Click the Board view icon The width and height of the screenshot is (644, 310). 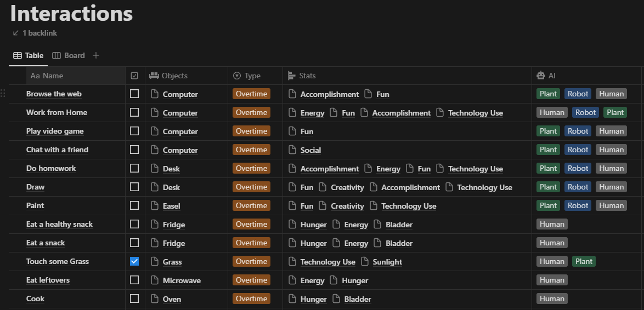[57, 55]
